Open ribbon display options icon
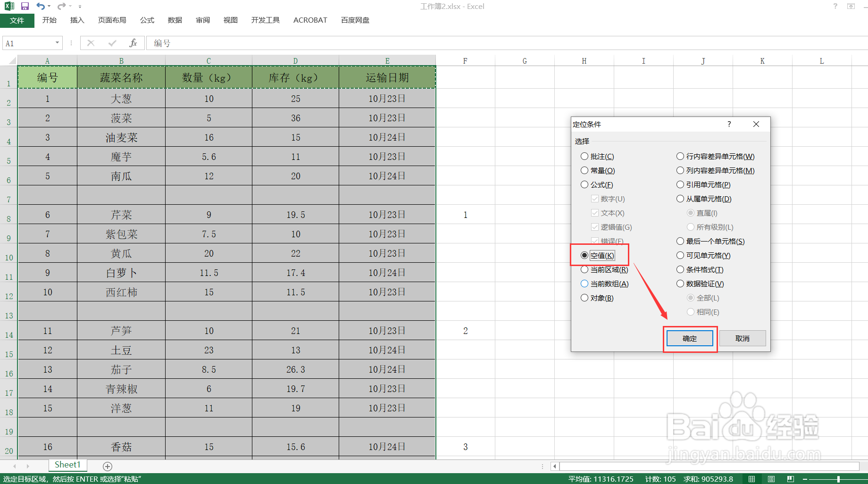Image resolution: width=868 pixels, height=484 pixels. point(851,6)
